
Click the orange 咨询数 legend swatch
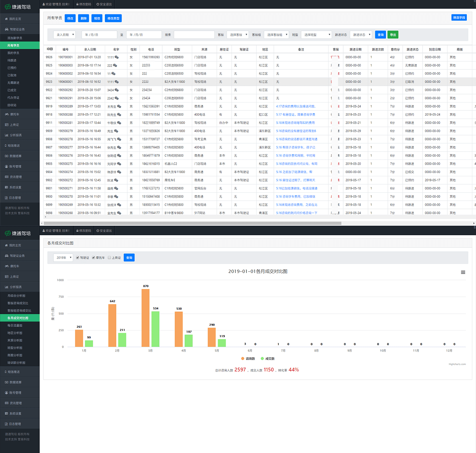tap(243, 358)
